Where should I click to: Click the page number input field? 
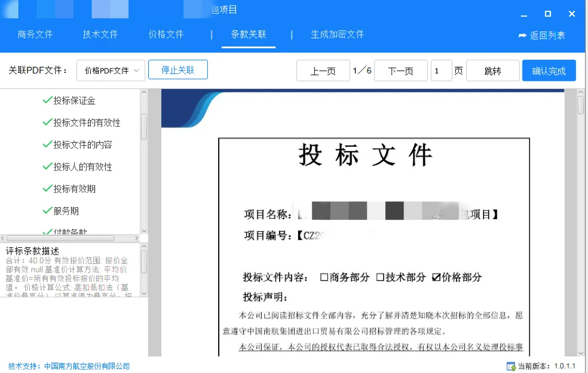click(442, 70)
